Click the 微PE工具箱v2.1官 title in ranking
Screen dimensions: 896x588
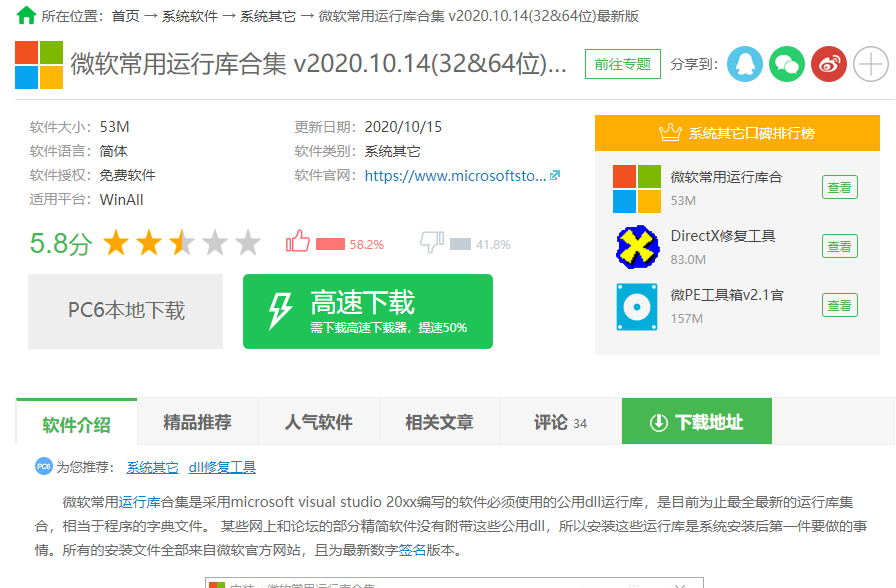(727, 295)
